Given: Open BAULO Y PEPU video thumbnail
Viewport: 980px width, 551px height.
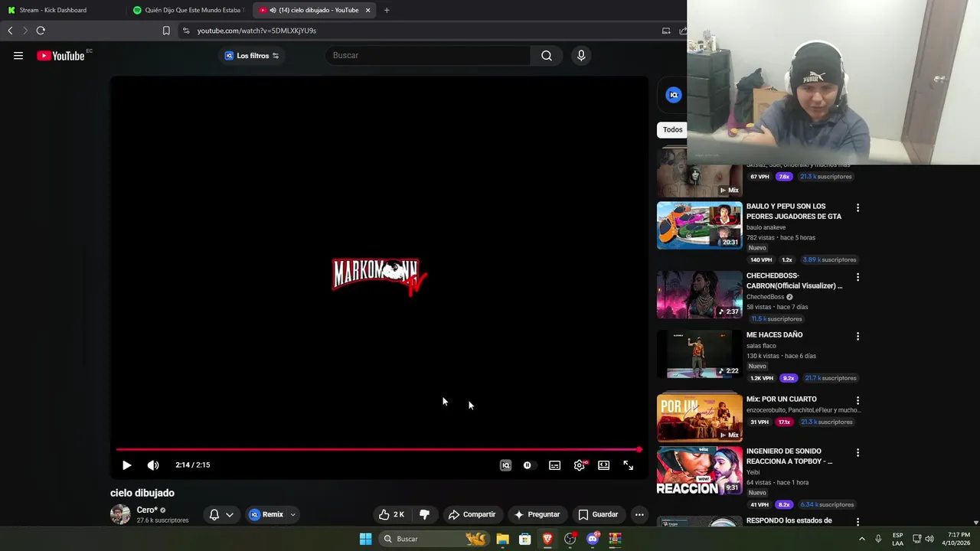Looking at the screenshot, I should (x=699, y=225).
